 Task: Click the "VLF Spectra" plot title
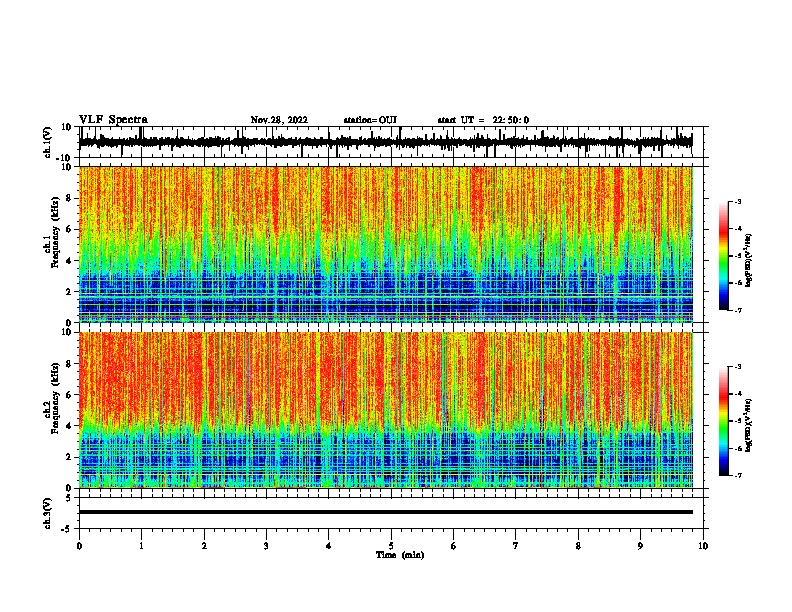tap(113, 120)
